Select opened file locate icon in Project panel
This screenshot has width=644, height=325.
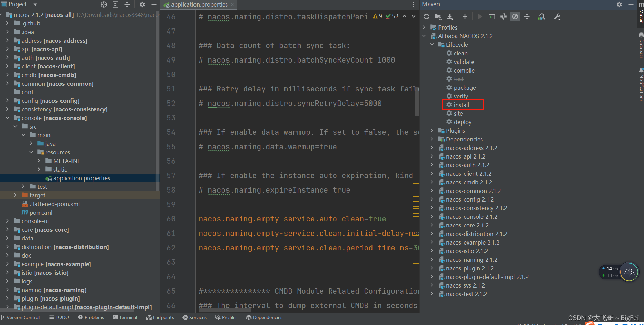pyautogui.click(x=104, y=4)
